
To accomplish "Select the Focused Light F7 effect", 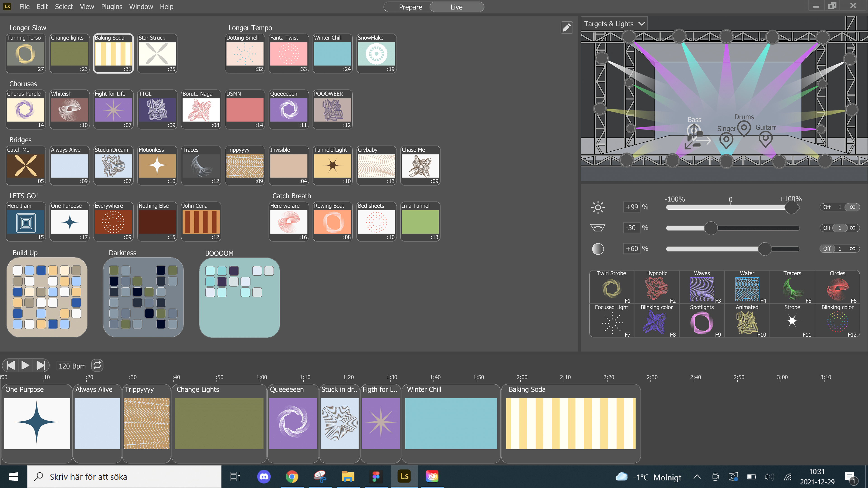I will [612, 320].
